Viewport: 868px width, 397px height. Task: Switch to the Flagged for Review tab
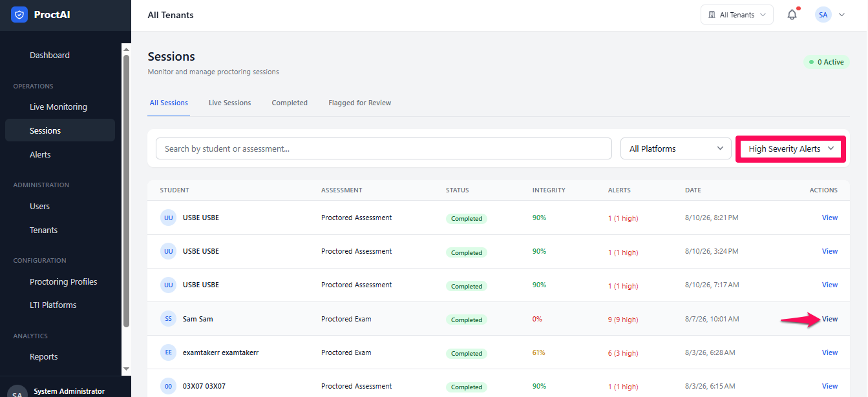359,103
